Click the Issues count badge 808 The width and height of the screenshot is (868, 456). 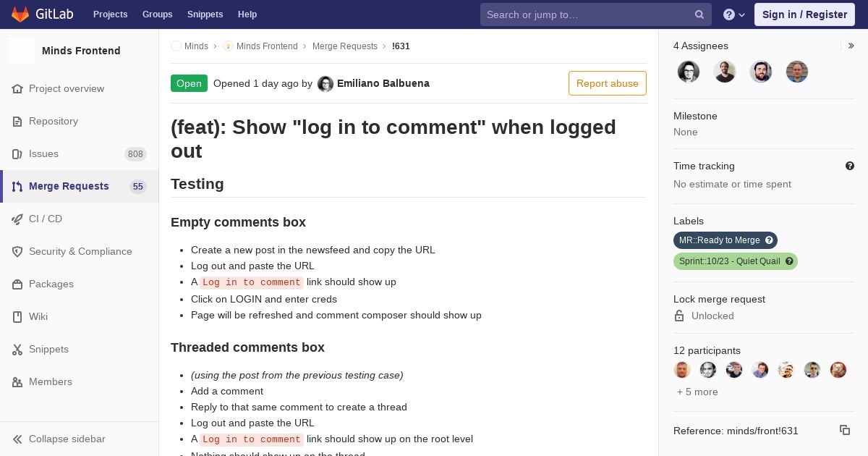[135, 154]
